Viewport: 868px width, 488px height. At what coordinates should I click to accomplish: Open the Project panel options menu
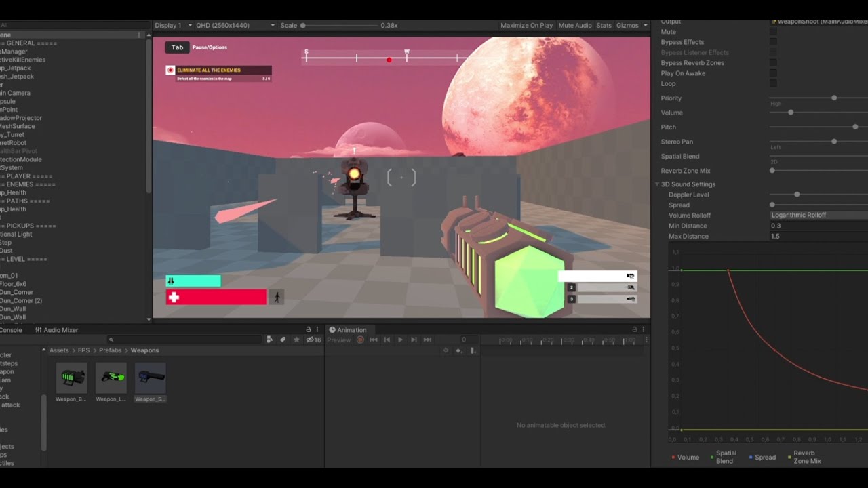tap(317, 329)
